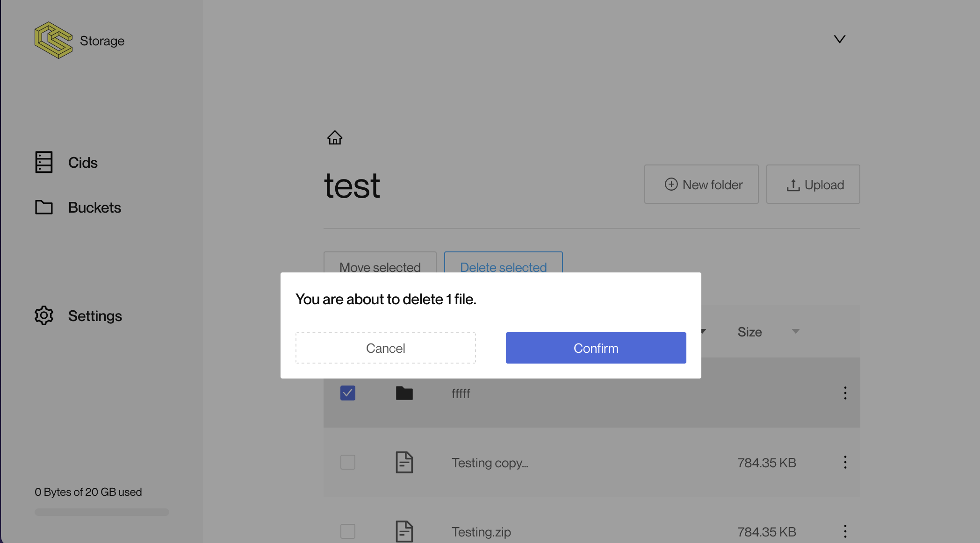Screen dimensions: 980x543
Task: Open the three-dot menu for Testing.zip
Action: 845,531
